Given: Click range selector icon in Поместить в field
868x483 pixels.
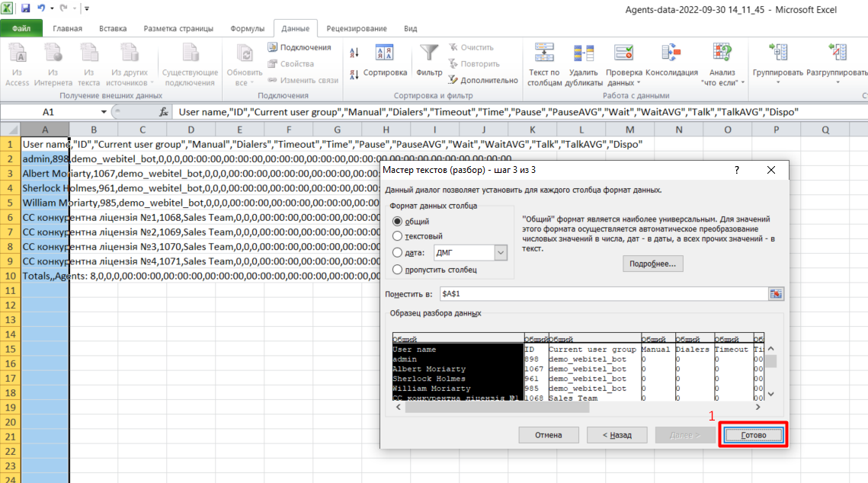Looking at the screenshot, I should click(x=776, y=294).
